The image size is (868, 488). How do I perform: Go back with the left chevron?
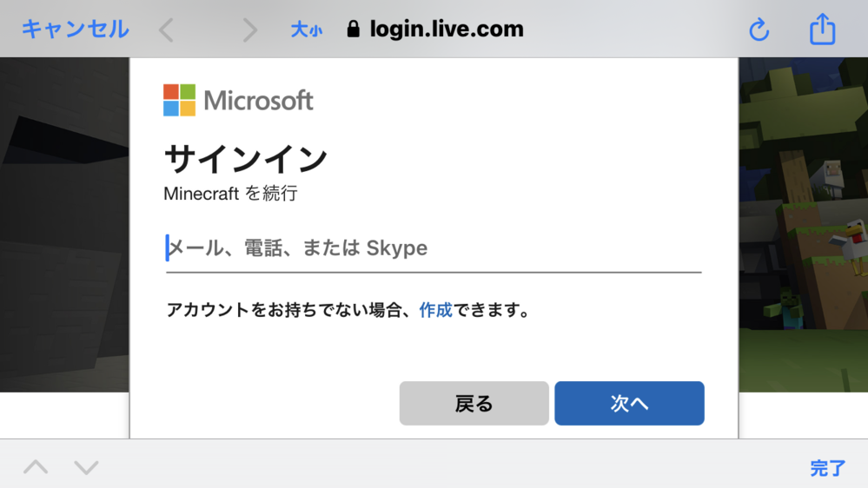click(x=166, y=30)
